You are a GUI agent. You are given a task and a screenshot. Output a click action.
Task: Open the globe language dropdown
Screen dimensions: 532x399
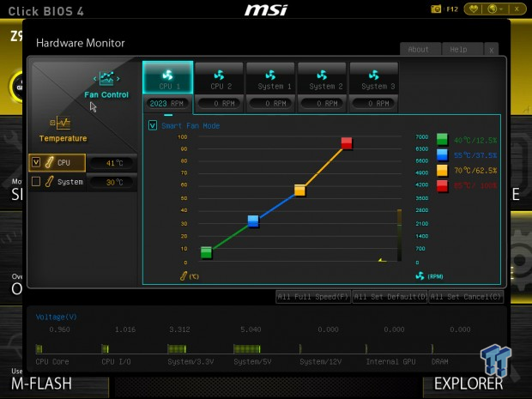pos(495,9)
